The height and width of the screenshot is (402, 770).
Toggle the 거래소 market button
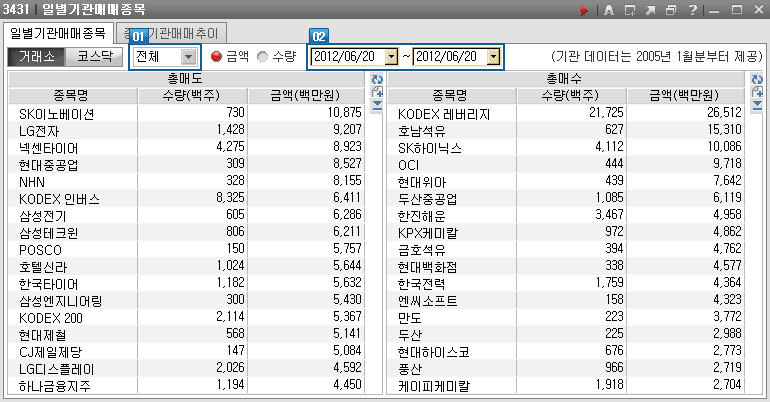click(36, 57)
